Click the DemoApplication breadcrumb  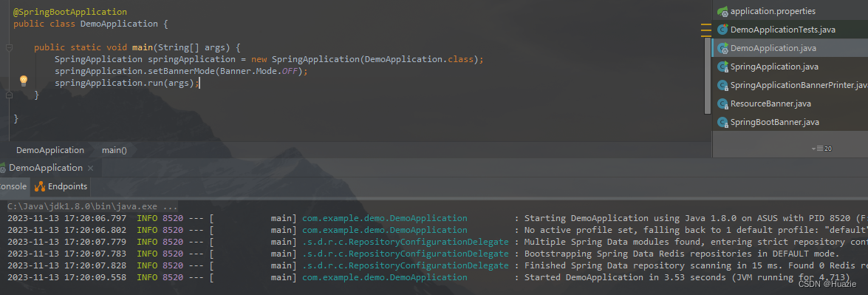pos(50,150)
